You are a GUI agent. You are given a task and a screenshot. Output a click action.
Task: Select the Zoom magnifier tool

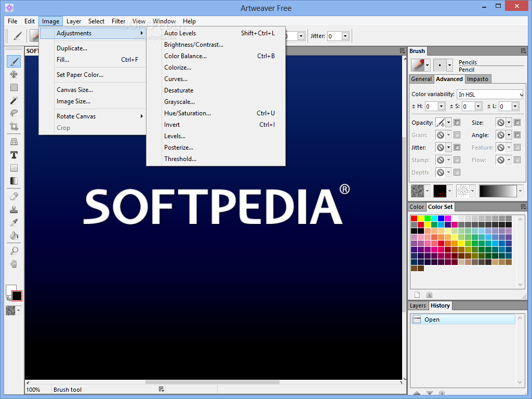click(x=14, y=251)
